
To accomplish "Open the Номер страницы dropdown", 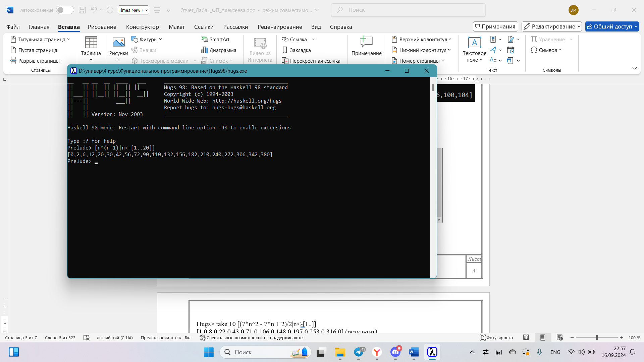I will pos(418,61).
